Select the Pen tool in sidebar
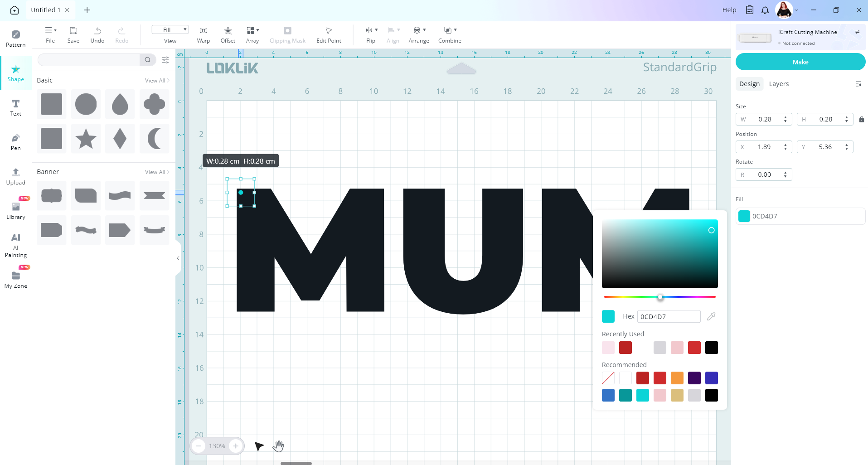 (x=16, y=141)
